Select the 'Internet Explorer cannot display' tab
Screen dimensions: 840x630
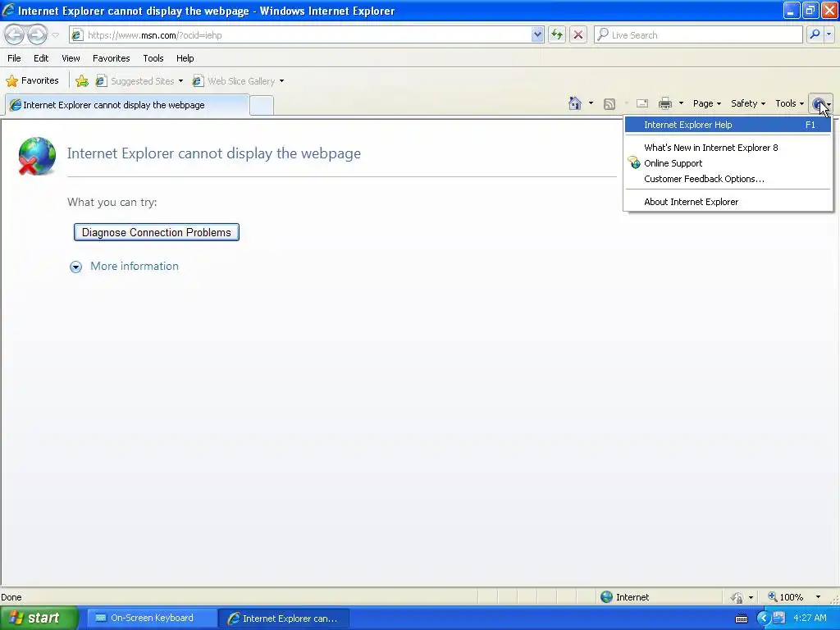(x=127, y=105)
